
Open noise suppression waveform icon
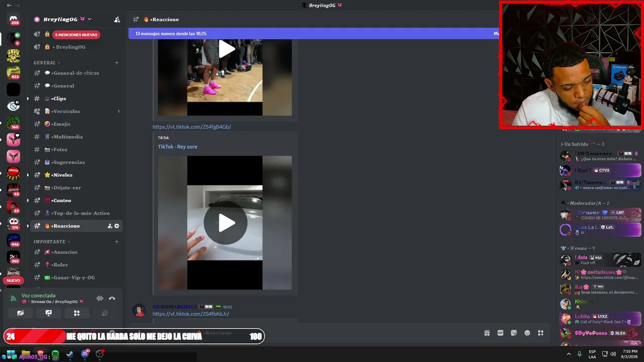point(100,299)
